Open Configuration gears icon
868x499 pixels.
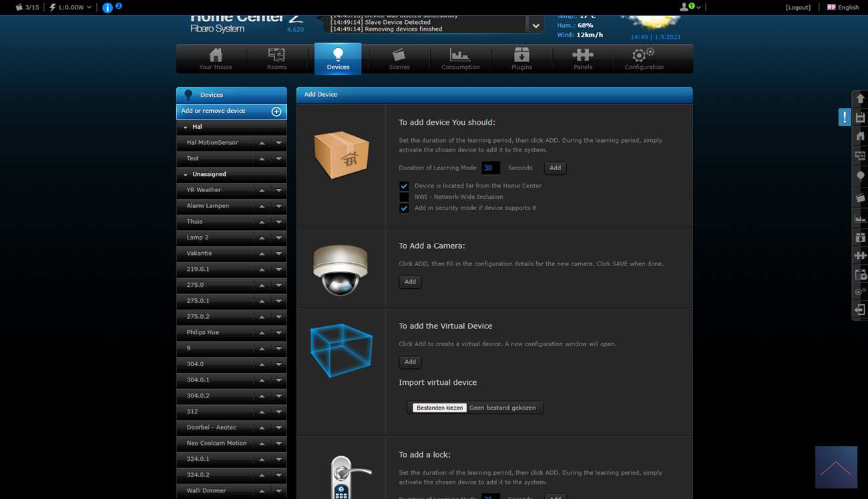(644, 59)
